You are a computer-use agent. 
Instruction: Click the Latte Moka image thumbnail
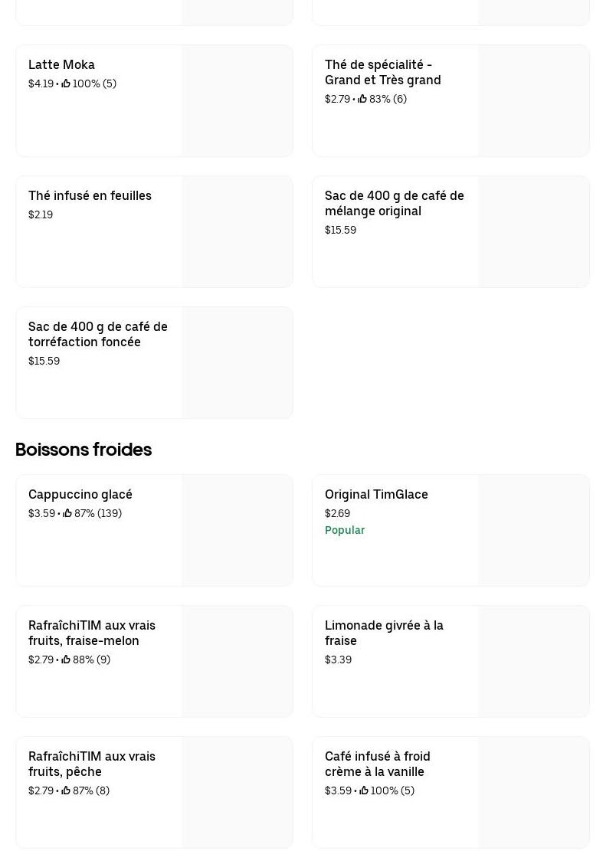[x=237, y=101]
